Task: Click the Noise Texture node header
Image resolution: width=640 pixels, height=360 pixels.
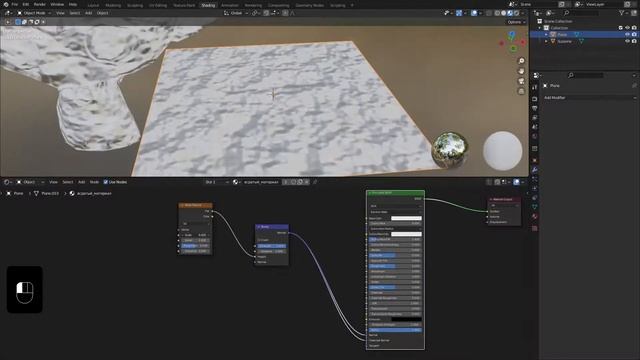Action: pos(196,205)
